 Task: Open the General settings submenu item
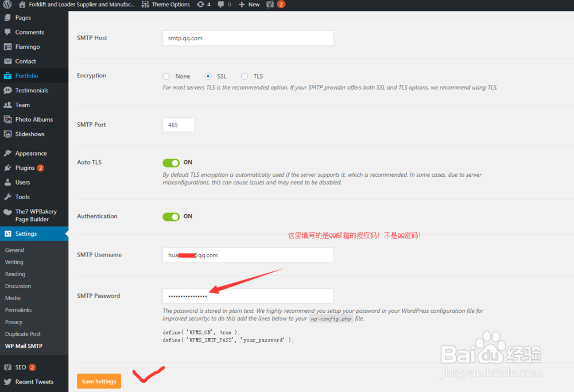click(15, 250)
